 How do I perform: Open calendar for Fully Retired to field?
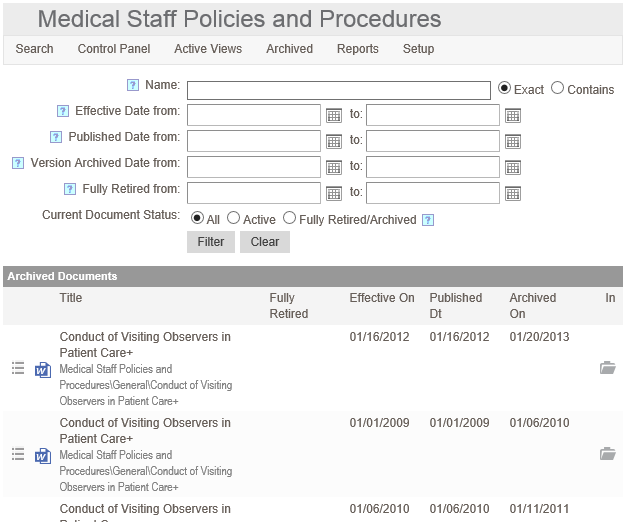click(513, 193)
